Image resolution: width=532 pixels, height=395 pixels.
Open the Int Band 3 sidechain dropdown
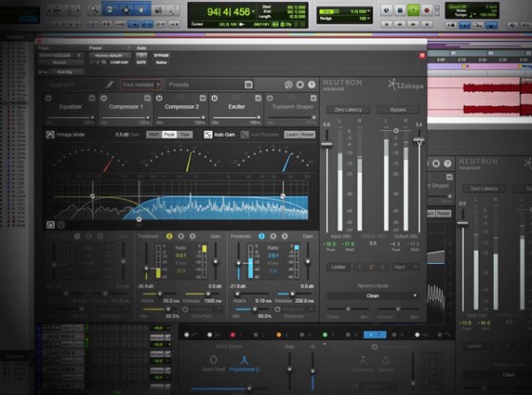(298, 310)
